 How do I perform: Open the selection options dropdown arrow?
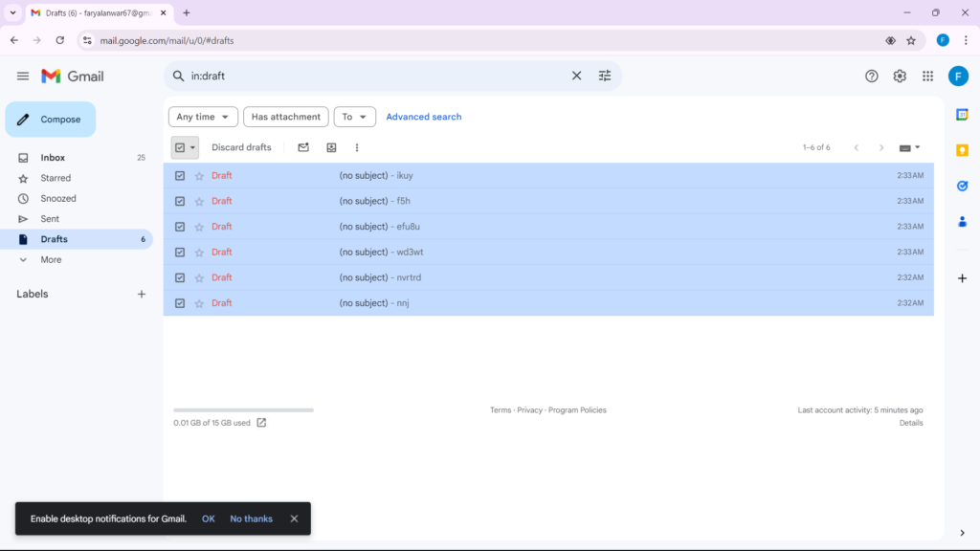[x=192, y=147]
